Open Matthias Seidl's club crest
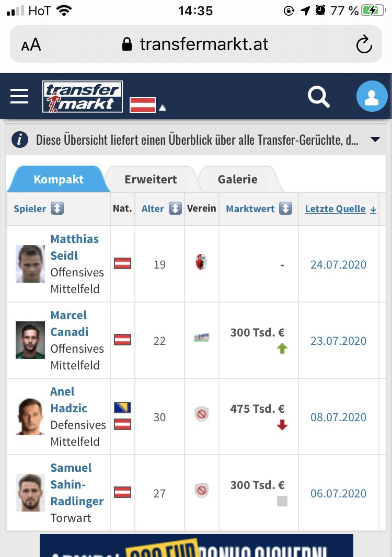Viewport: 392px width, 557px height. pyautogui.click(x=201, y=262)
